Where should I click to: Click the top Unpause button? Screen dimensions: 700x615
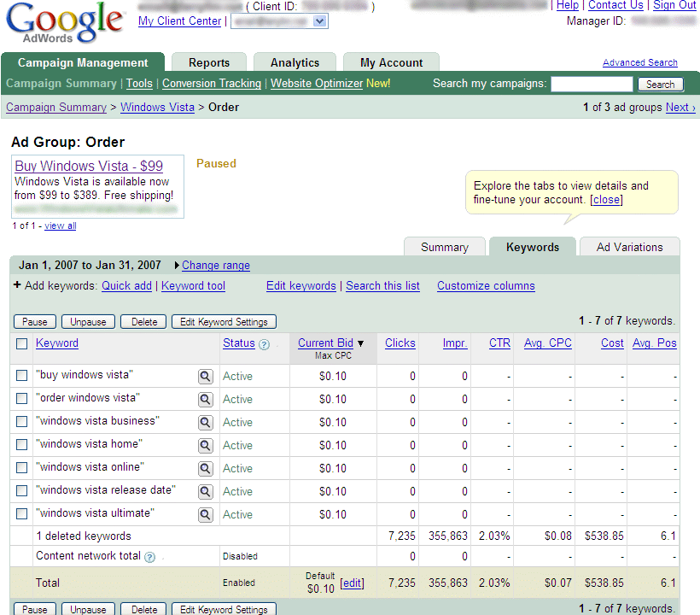pos(88,321)
